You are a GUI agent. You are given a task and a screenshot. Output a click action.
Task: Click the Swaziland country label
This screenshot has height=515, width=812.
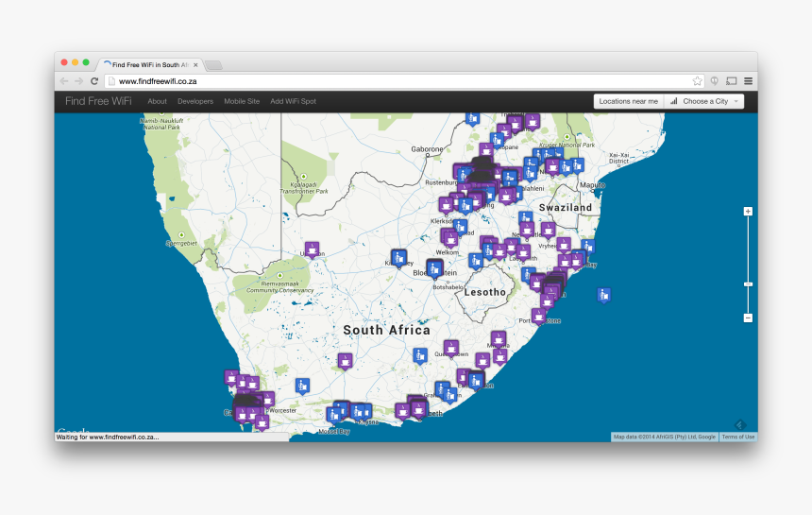[565, 207]
